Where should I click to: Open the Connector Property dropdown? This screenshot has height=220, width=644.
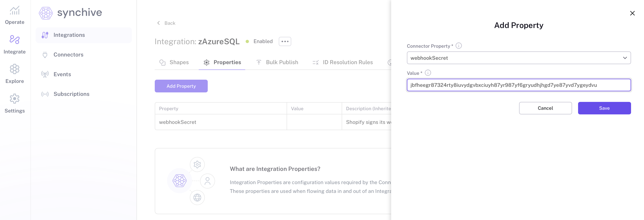coord(518,58)
